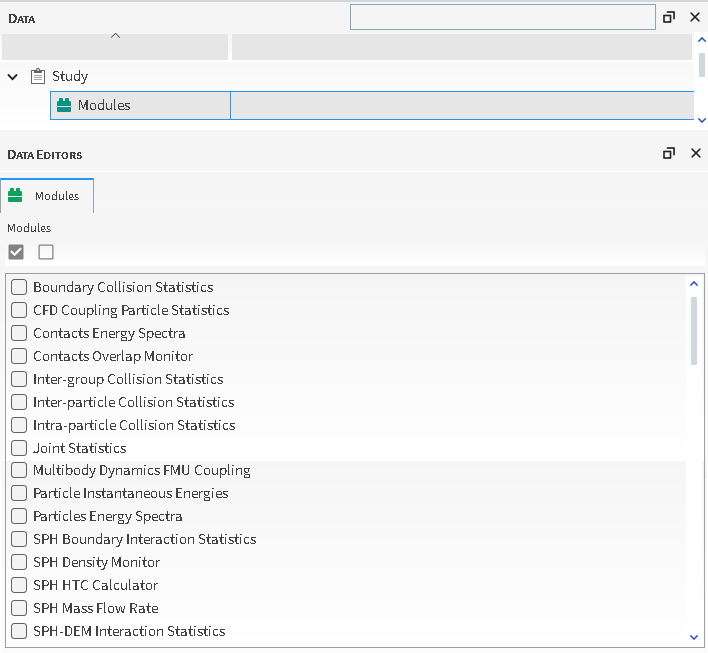
Task: Click the Study clipboard icon
Action: [x=38, y=76]
